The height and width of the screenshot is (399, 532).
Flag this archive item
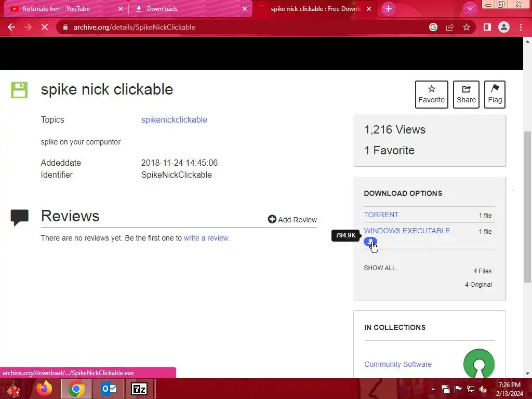click(x=495, y=95)
